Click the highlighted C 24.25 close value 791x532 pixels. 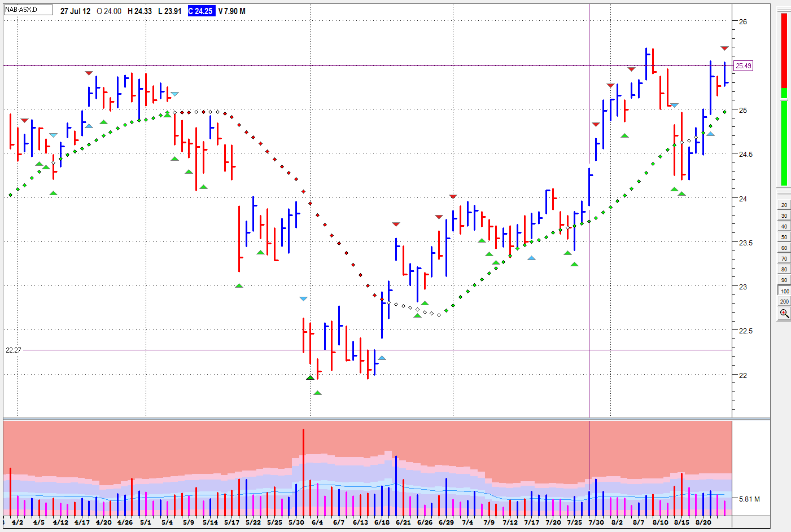201,11
